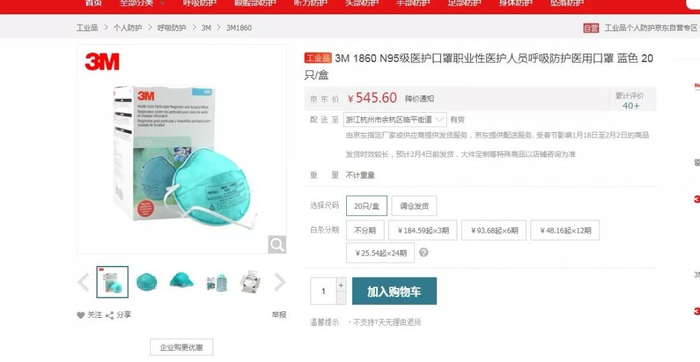Open the 个人防护 breadcrumb category
The image size is (700, 362).
[x=127, y=28]
